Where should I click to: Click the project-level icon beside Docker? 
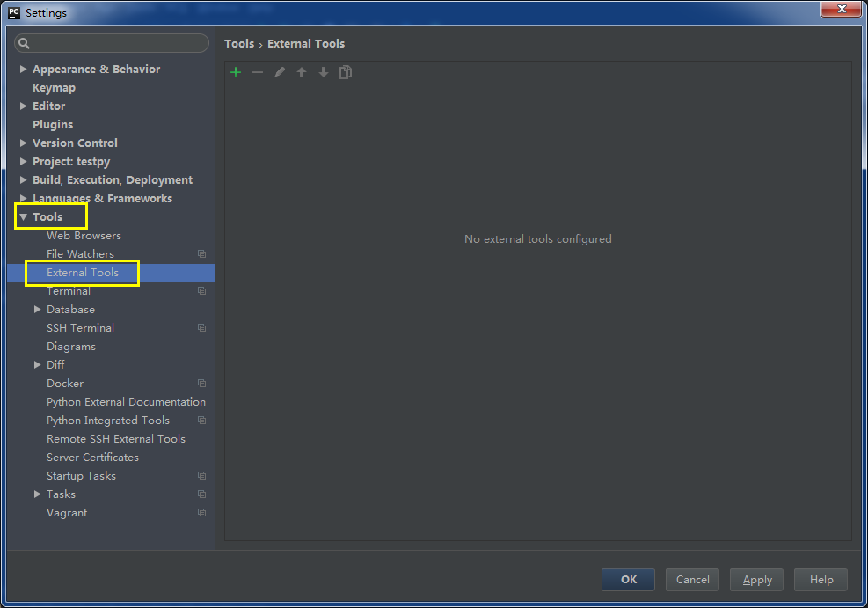click(202, 384)
